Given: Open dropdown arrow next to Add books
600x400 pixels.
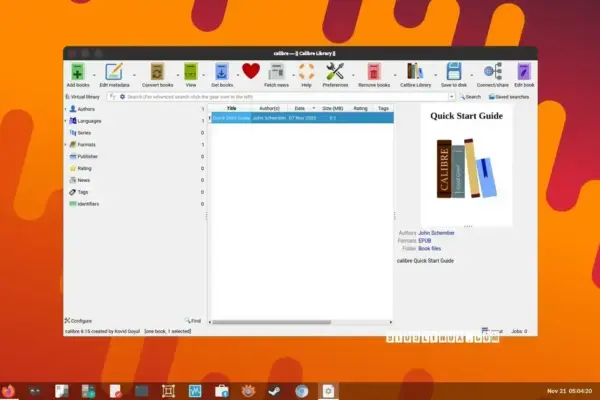Looking at the screenshot, I should 94,75.
